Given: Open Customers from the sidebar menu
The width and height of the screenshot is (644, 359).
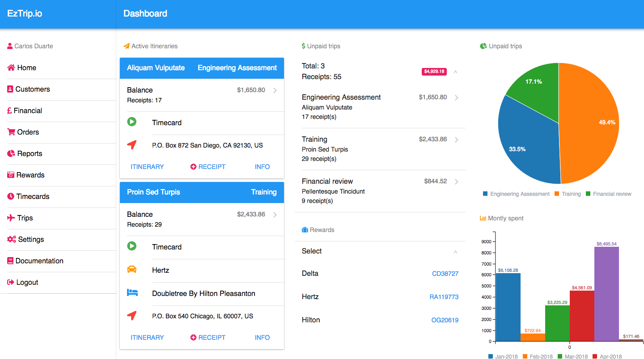Looking at the screenshot, I should pyautogui.click(x=32, y=89).
